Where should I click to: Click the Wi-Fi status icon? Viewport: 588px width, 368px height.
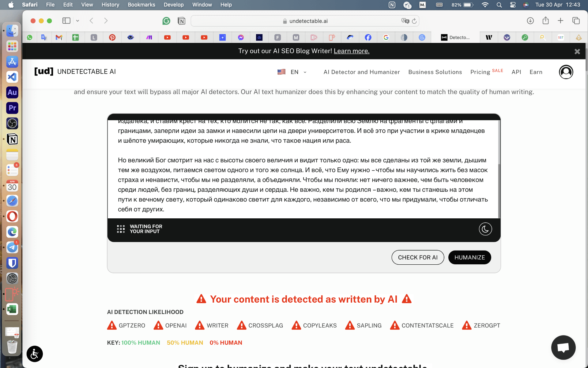pos(485,5)
